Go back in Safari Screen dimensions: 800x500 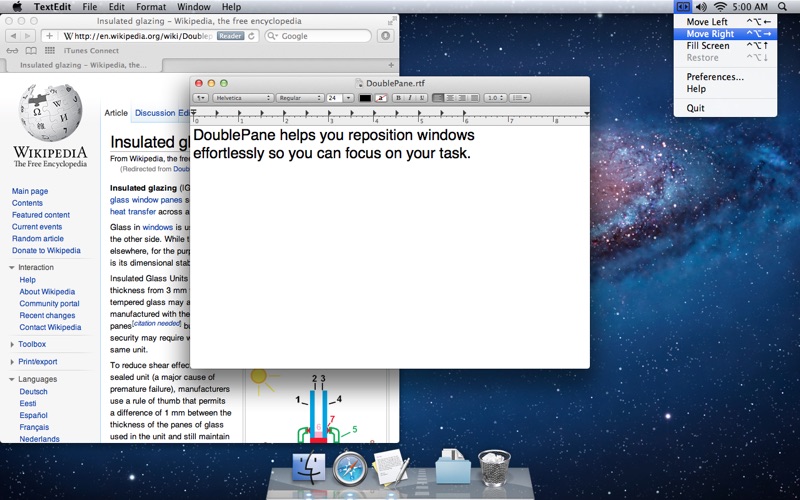pyautogui.click(x=13, y=36)
